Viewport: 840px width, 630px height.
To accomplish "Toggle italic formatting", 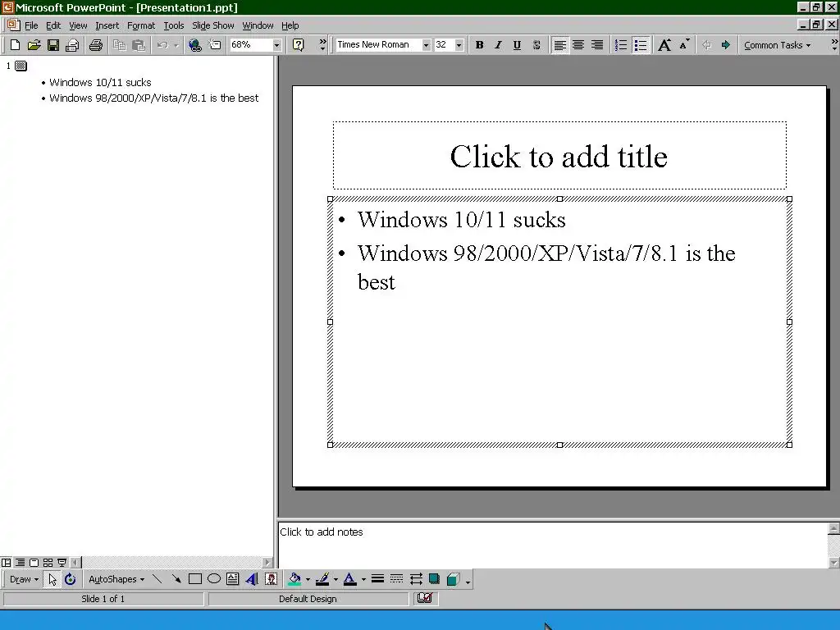I will 498,45.
